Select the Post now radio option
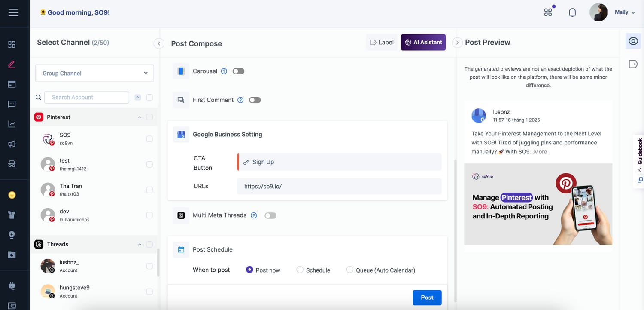This screenshot has width=644, height=310. (249, 270)
